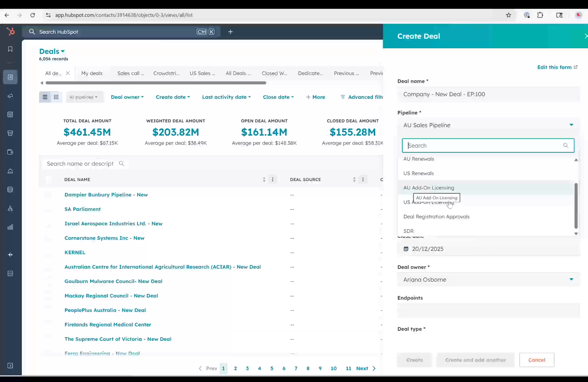Viewport: 588px width, 382px height.
Task: Open the Marketing megaphone icon
Action: [x=10, y=96]
